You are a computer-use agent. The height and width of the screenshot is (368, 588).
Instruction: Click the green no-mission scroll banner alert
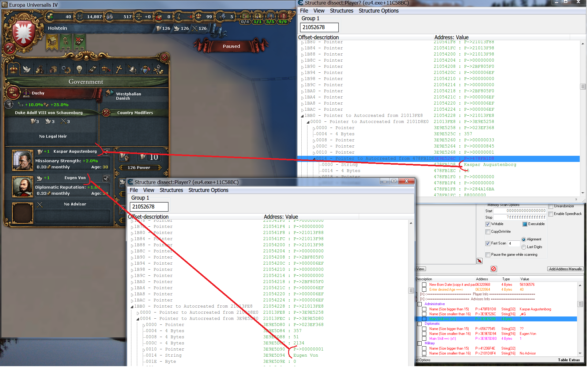[x=79, y=42]
